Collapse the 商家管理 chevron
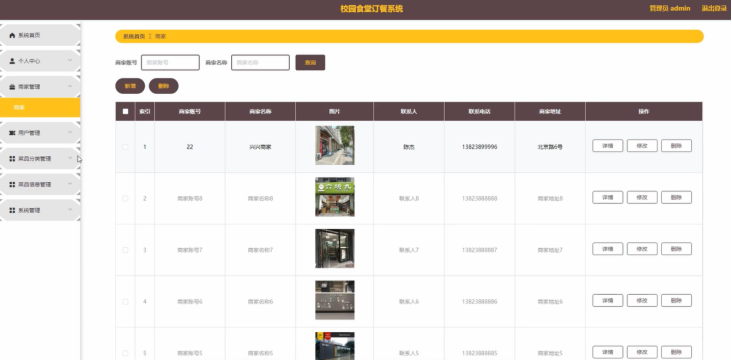 tap(70, 86)
